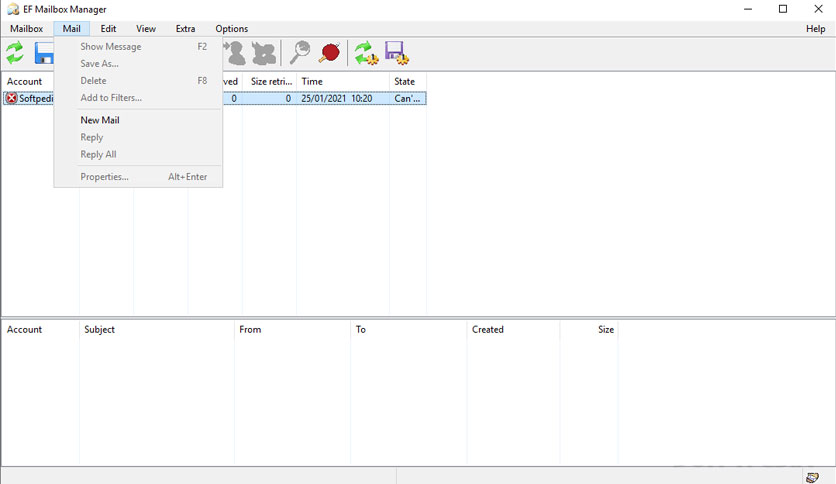Sort messages by the Created column header
This screenshot has width=836, height=484.
coord(513,329)
